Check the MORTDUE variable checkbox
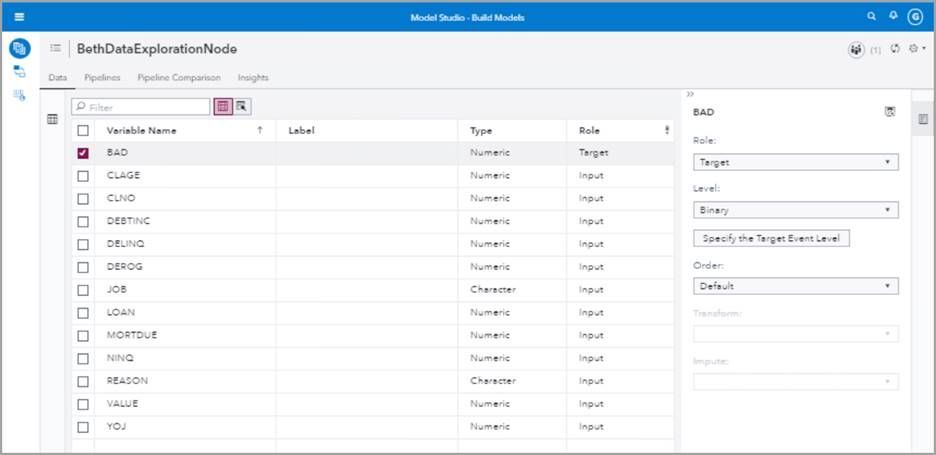936x455 pixels. point(83,335)
